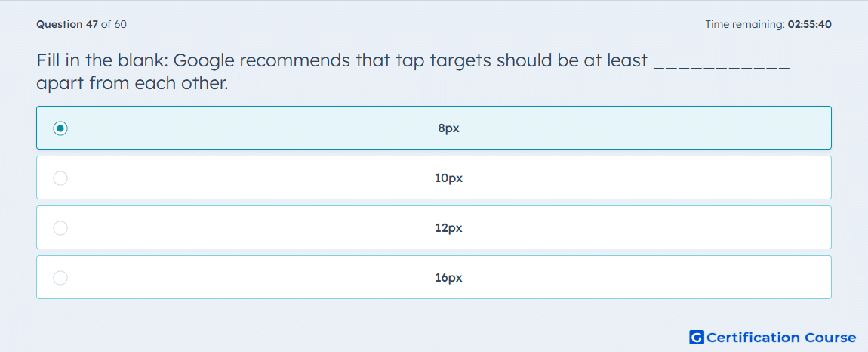Screen dimensions: 868x352
Task: Click the 'Question 47 of 60' counter
Action: (x=82, y=24)
